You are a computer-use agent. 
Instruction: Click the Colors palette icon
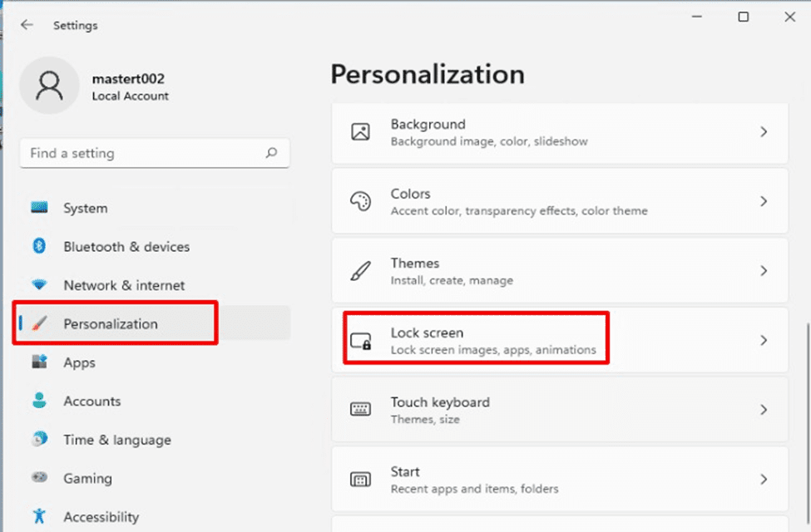[360, 201]
